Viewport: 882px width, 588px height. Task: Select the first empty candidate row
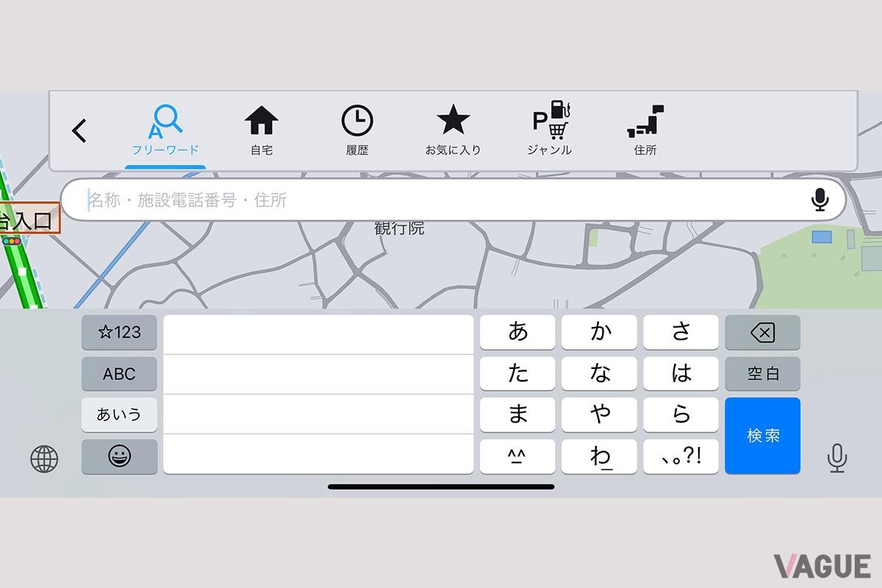[x=318, y=334]
